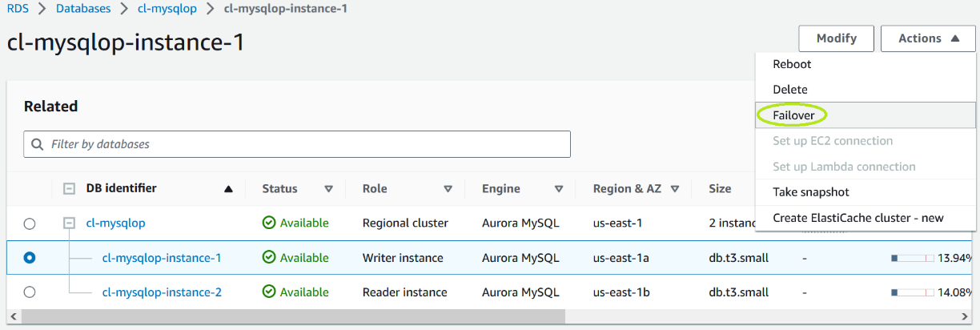The image size is (980, 330).
Task: Choose Failover from the Actions menu
Action: (793, 115)
